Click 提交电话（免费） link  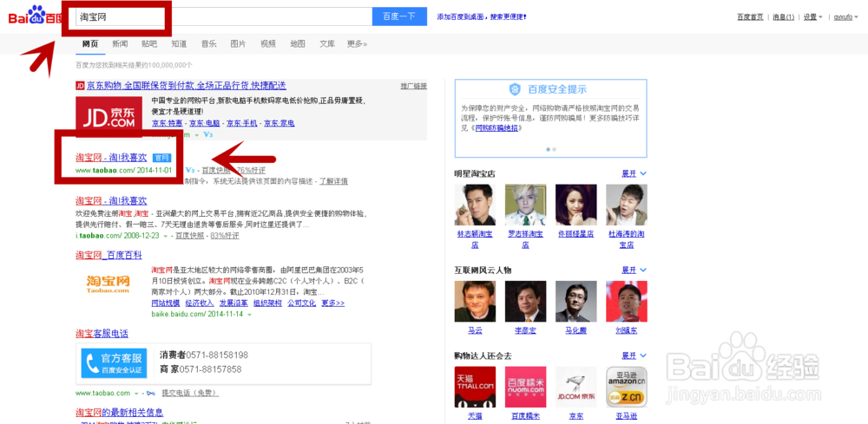tap(190, 393)
